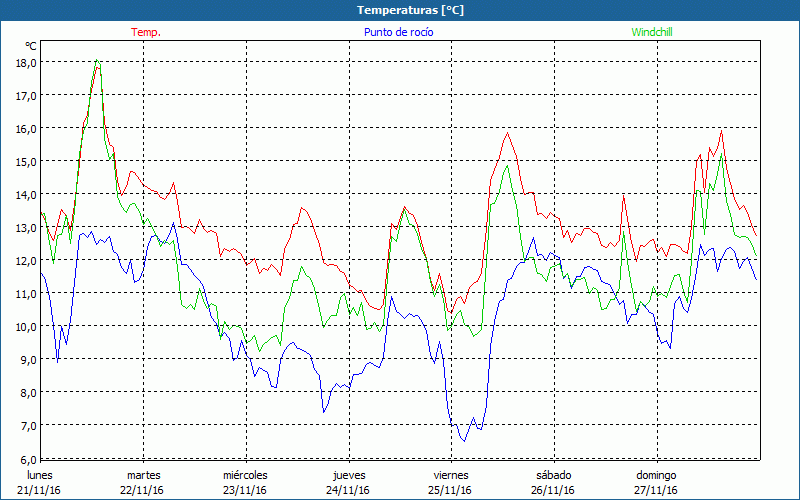Click the jueves day label
The image size is (800, 500).
[349, 474]
